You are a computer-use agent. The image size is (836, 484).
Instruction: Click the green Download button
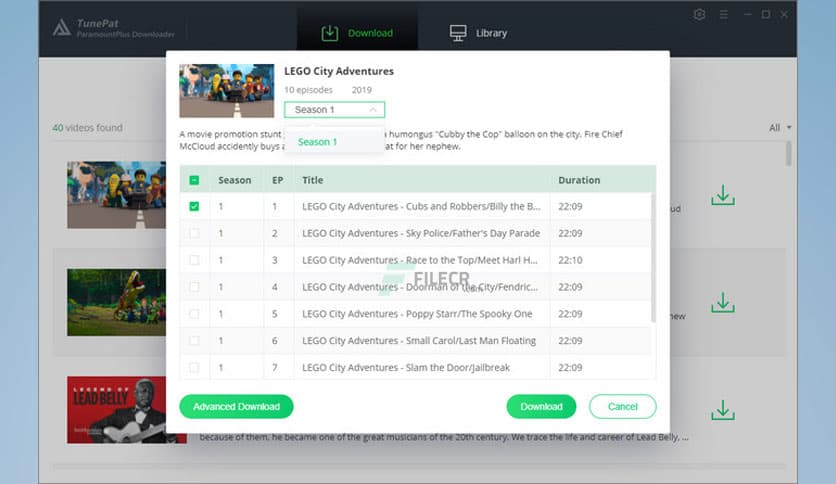541,407
